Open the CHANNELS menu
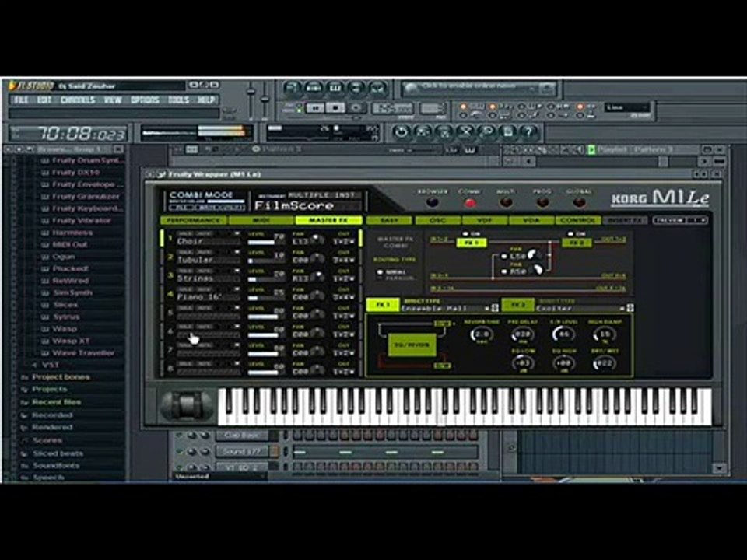The width and height of the screenshot is (747, 560). pos(78,100)
